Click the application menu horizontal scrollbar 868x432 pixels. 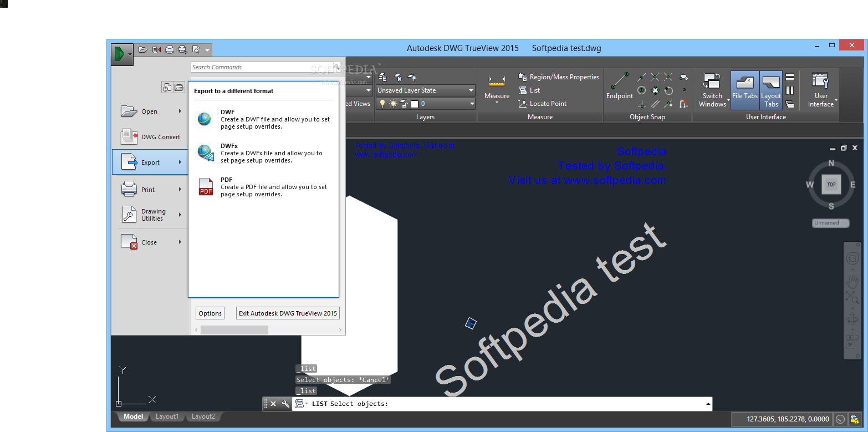234,330
